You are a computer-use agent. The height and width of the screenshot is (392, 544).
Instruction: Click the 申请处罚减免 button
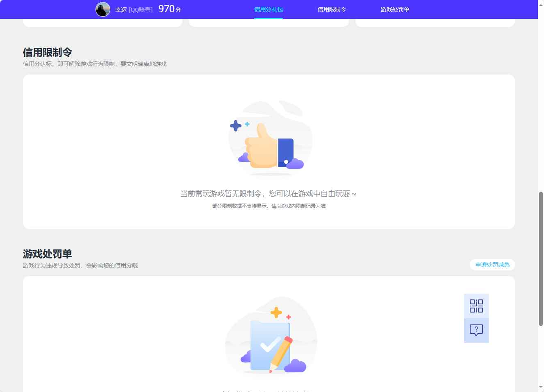tap(492, 265)
